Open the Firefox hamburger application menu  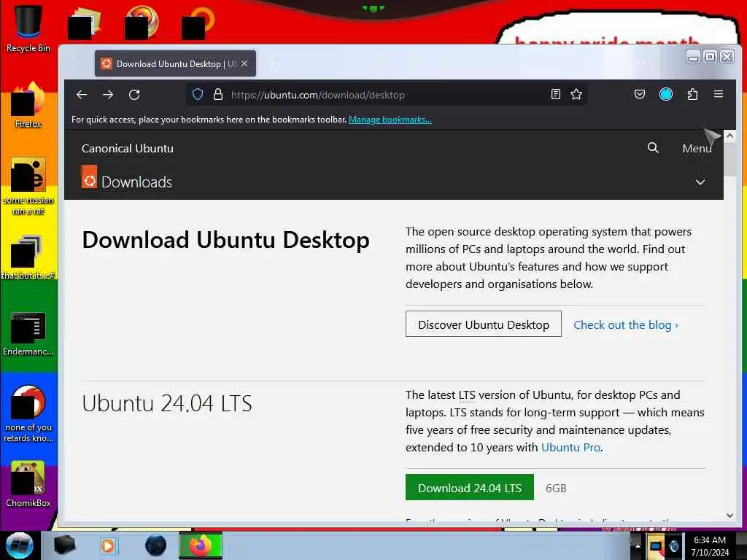[719, 94]
